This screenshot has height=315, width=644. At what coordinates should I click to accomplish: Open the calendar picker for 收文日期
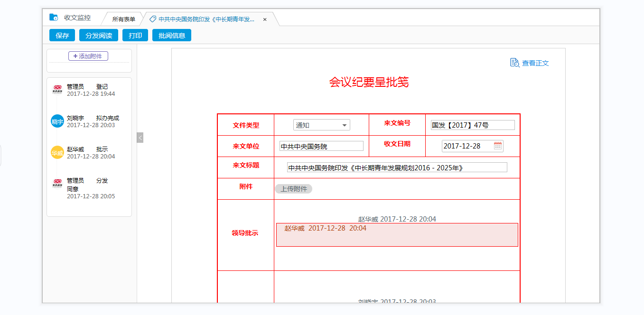tap(497, 146)
